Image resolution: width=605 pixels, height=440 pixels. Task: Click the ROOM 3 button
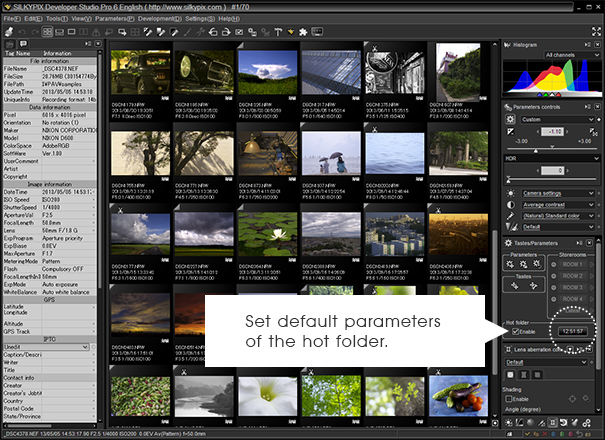[572, 288]
